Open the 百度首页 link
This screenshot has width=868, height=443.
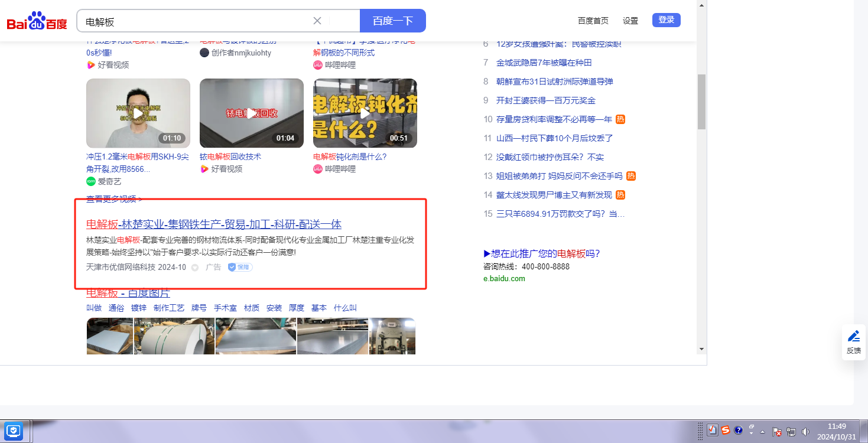click(x=593, y=21)
